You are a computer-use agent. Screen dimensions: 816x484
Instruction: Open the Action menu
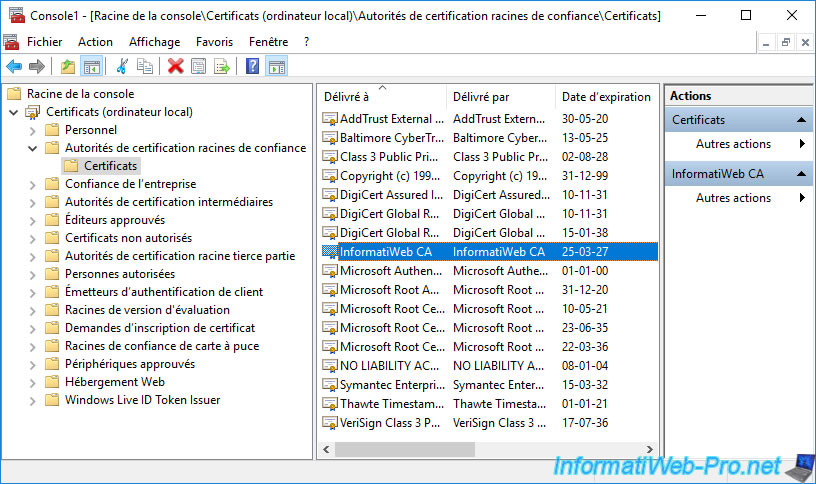(95, 42)
